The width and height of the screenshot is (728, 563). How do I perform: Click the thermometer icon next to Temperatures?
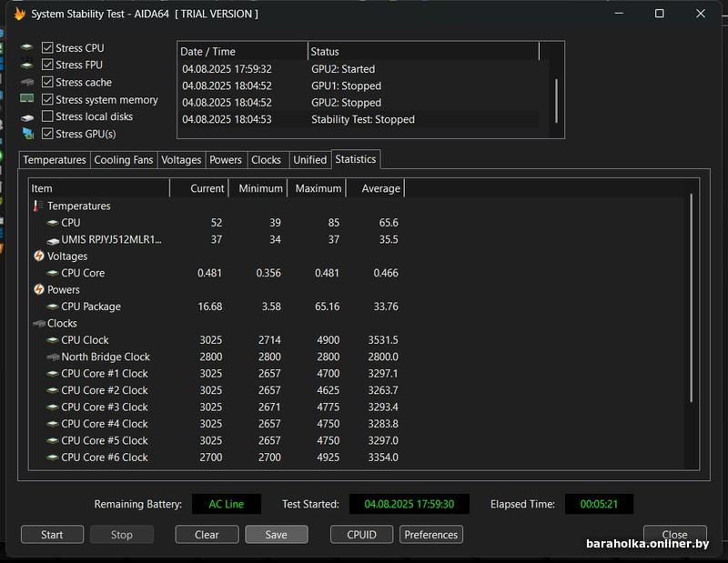(38, 206)
